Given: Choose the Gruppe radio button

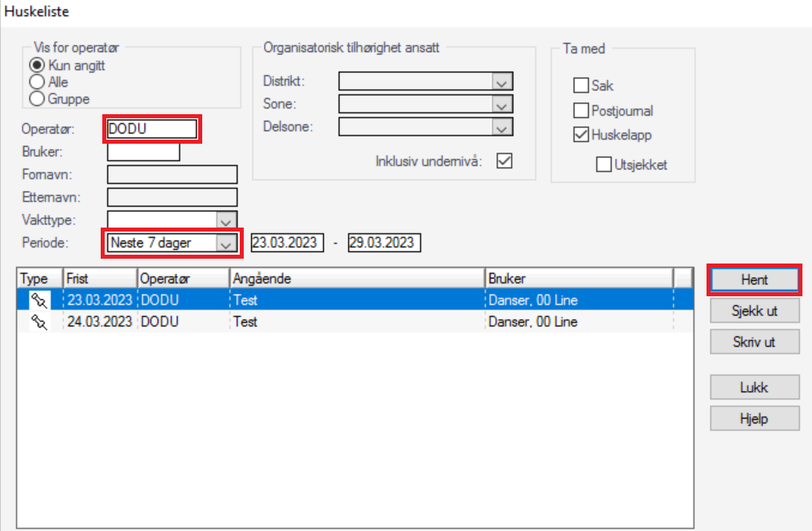Looking at the screenshot, I should click(36, 99).
